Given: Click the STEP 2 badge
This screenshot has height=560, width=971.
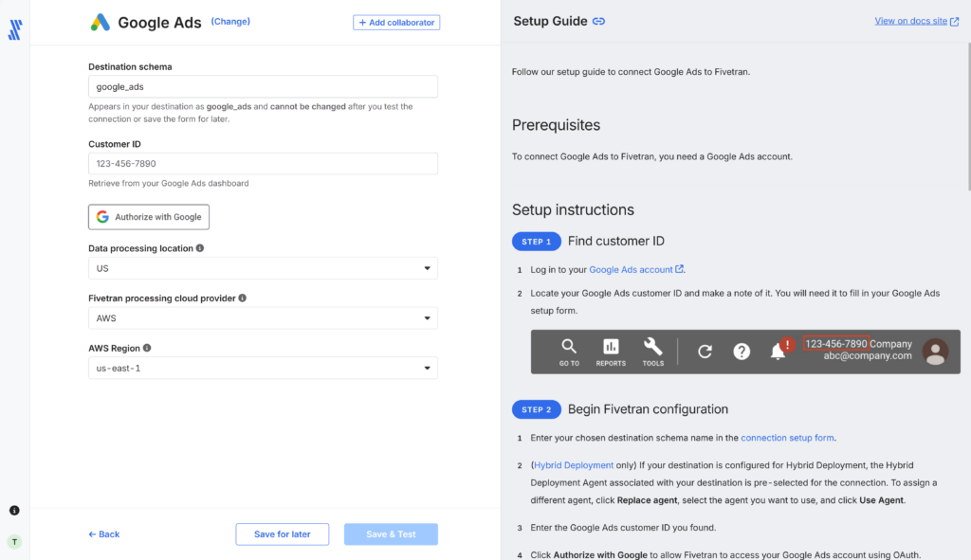Looking at the screenshot, I should (537, 409).
